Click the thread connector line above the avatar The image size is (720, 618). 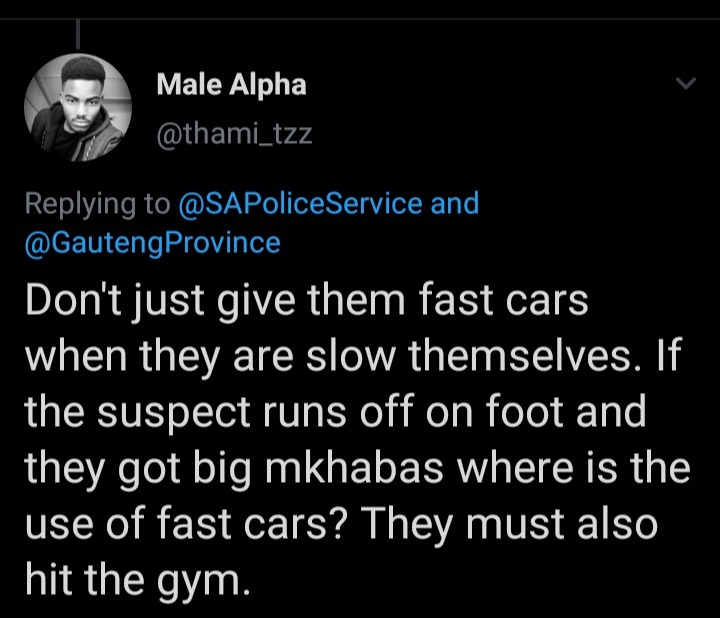point(78,34)
